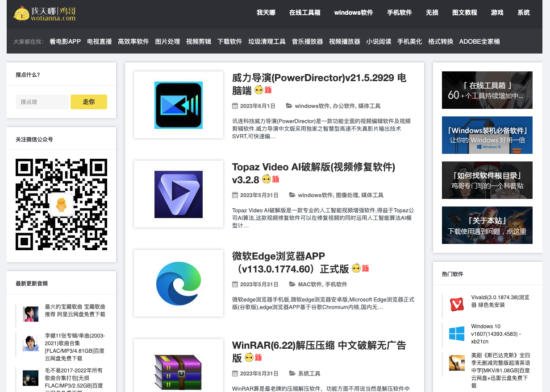Go to the 无损 navigation item
Screen dimensions: 550x392
[x=432, y=12]
